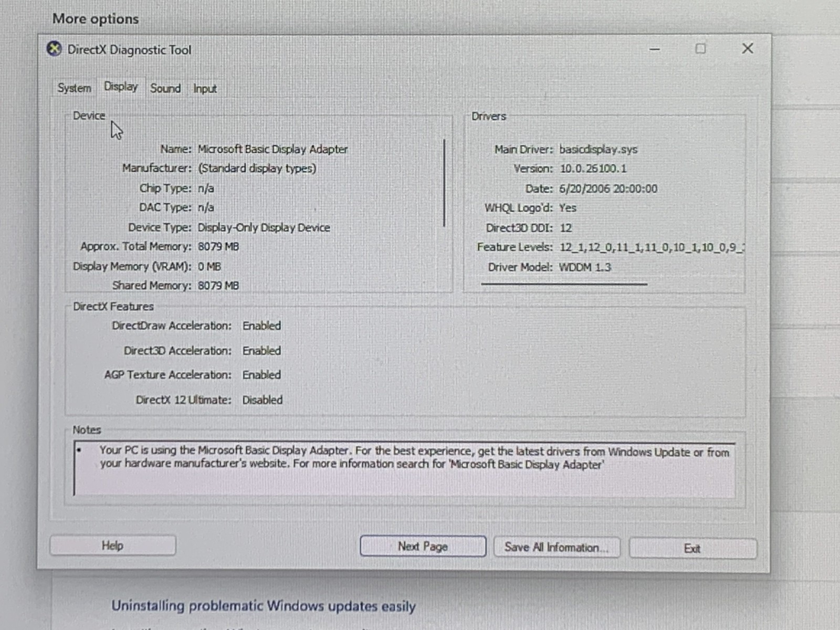Select the 'Microsoft Basic Display Adapter' name value
This screenshot has height=630, width=840.
point(272,149)
